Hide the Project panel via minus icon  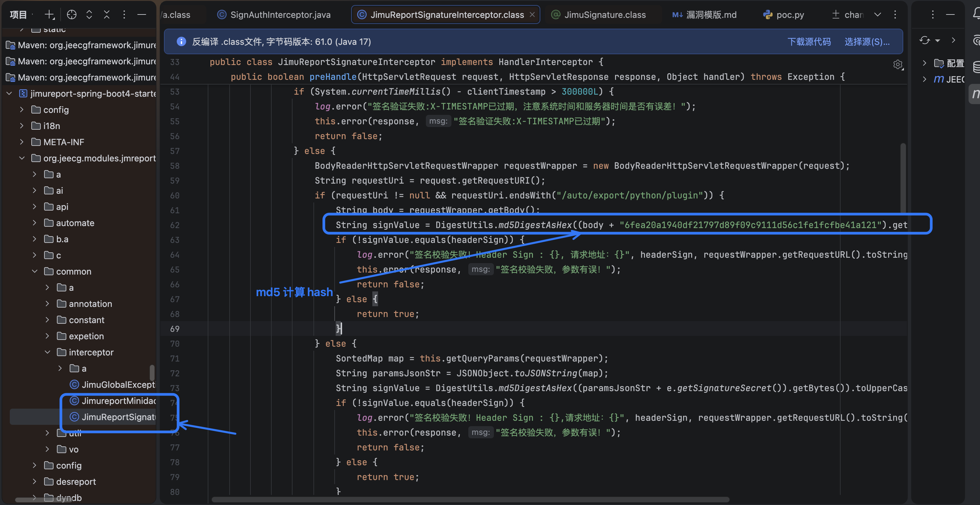tap(141, 15)
